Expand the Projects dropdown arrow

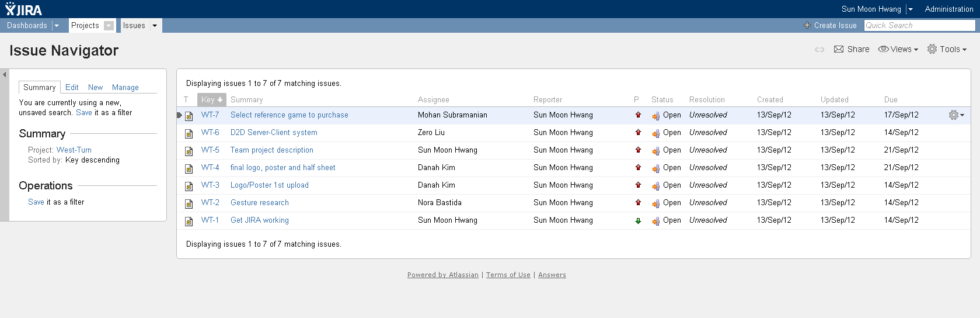109,26
